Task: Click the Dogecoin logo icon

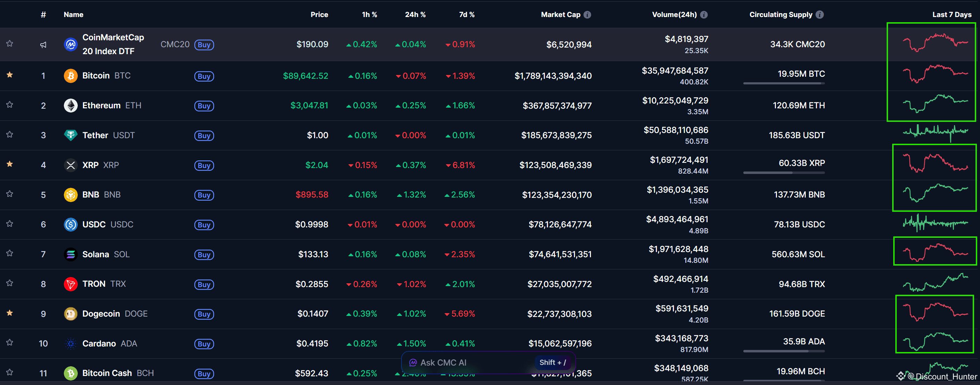Action: coord(70,314)
